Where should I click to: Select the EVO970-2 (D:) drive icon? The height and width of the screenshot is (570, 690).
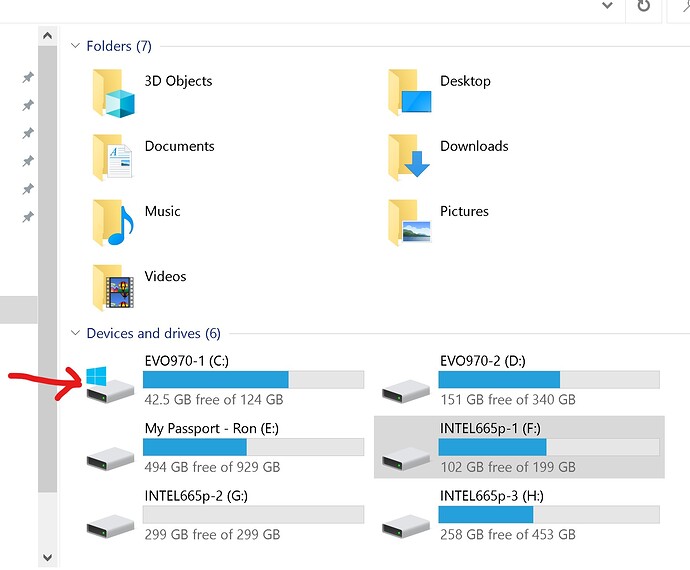[x=406, y=391]
